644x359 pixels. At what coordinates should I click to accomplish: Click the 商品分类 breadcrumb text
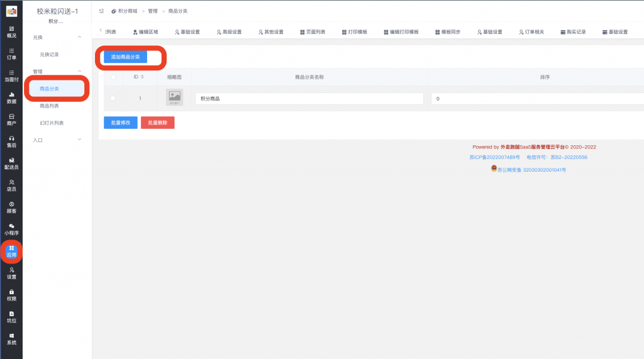tap(178, 11)
